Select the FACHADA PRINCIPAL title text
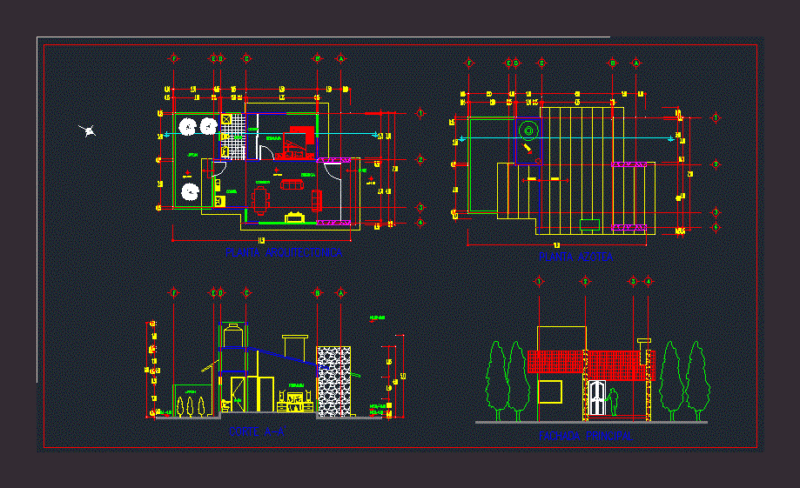This screenshot has height=488, width=800. point(586,436)
